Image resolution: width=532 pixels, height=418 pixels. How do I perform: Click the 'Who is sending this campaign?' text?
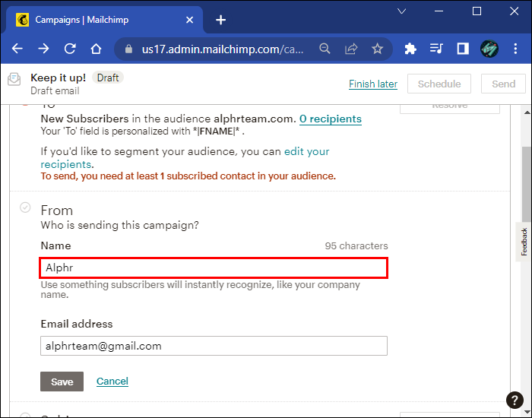point(120,225)
